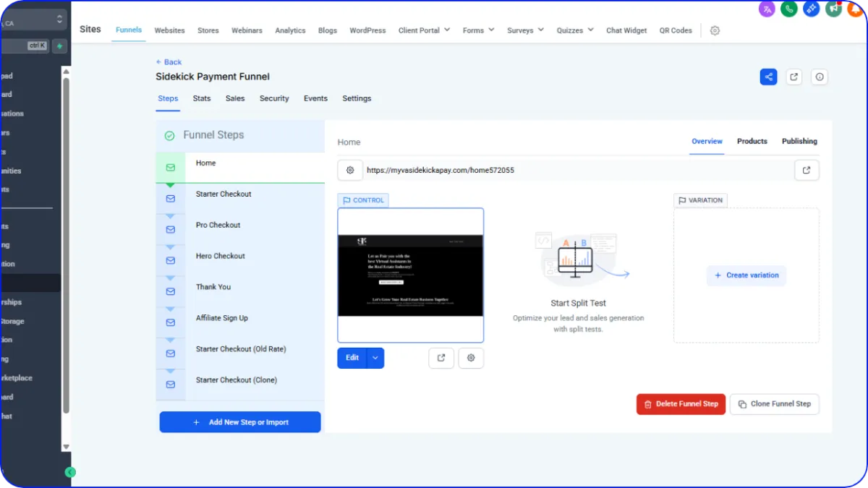
Task: Open WordPress section
Action: (367, 30)
